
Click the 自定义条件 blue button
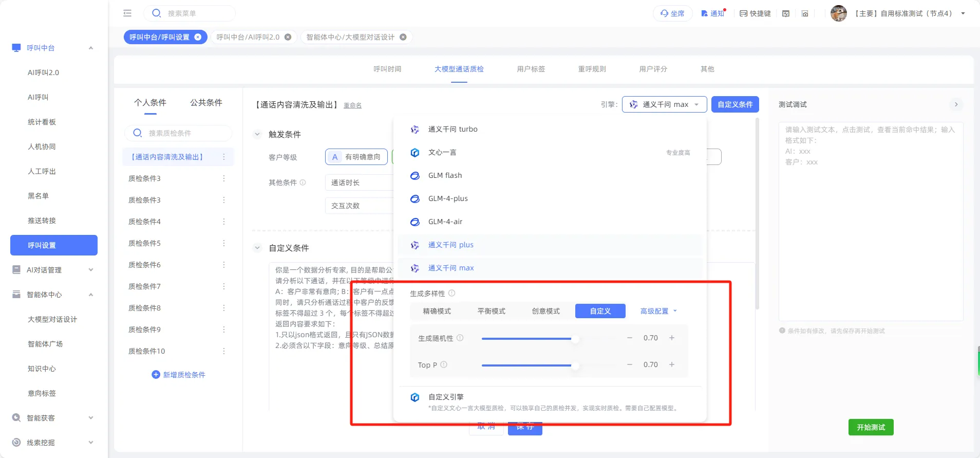[x=735, y=104]
